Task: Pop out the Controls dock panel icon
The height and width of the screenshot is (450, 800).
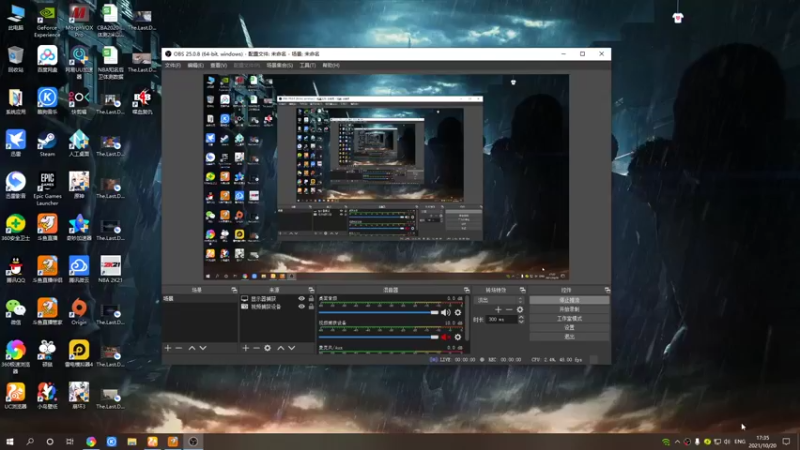Action: pyautogui.click(x=607, y=290)
